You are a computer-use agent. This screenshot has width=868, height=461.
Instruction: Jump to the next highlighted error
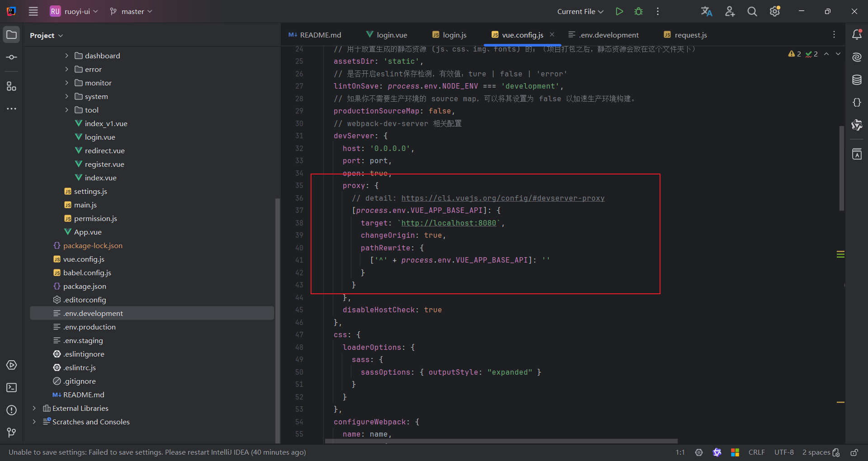838,54
